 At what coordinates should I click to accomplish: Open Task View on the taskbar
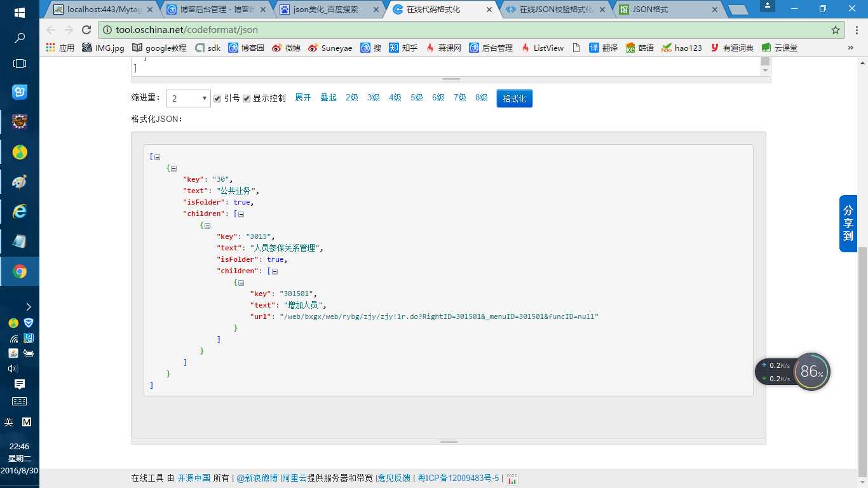(x=20, y=64)
